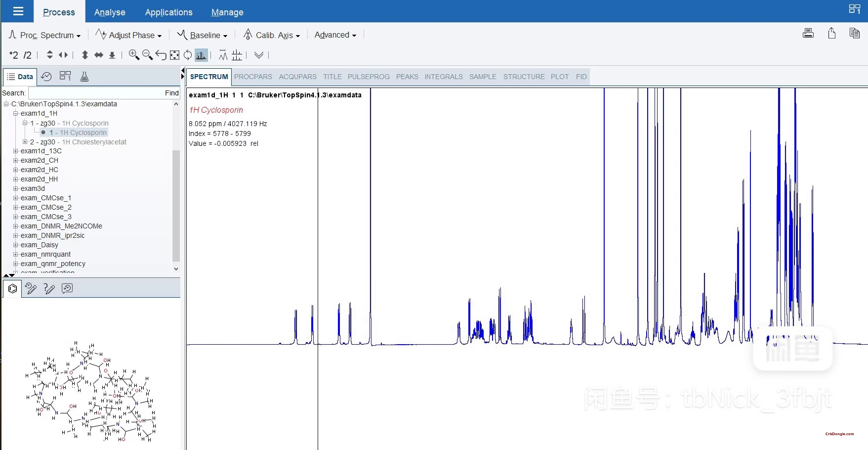Expand the exam1d_13C tree node
868x450 pixels.
point(15,151)
